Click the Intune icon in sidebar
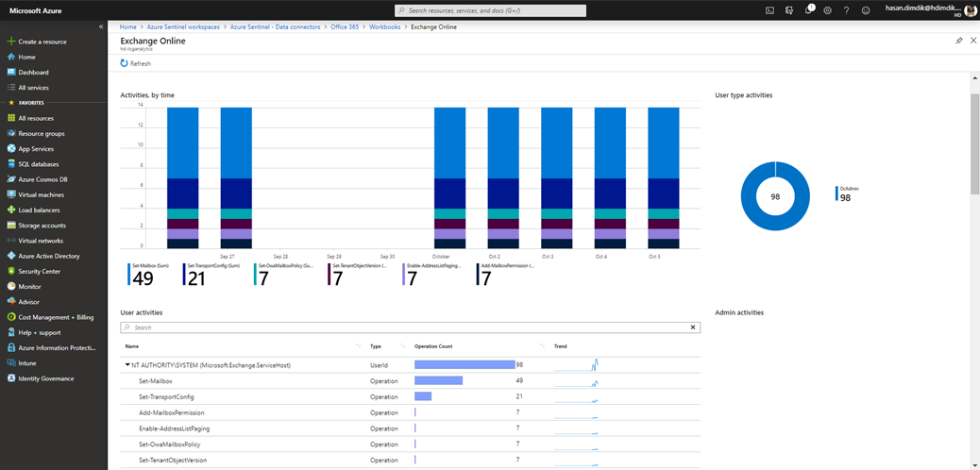Image resolution: width=980 pixels, height=470 pixels. (x=10, y=363)
